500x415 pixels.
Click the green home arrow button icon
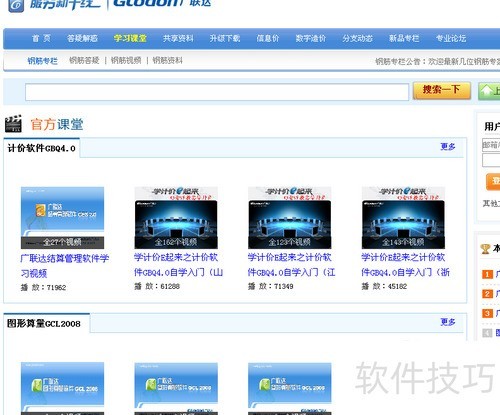click(x=489, y=91)
